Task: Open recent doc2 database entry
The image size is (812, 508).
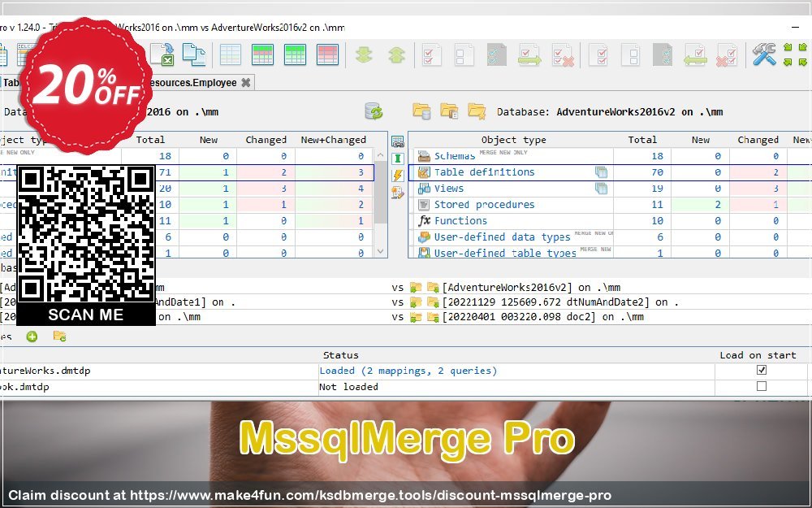Action: tap(542, 316)
